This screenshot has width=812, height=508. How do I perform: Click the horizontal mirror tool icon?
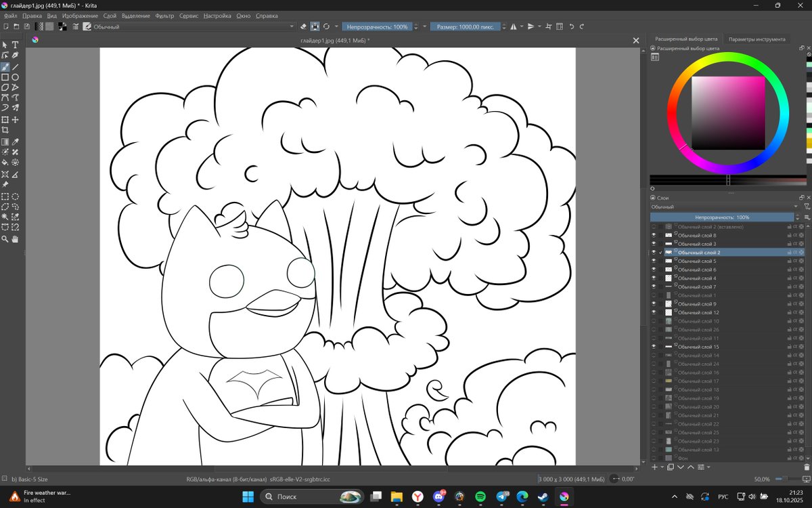point(512,26)
